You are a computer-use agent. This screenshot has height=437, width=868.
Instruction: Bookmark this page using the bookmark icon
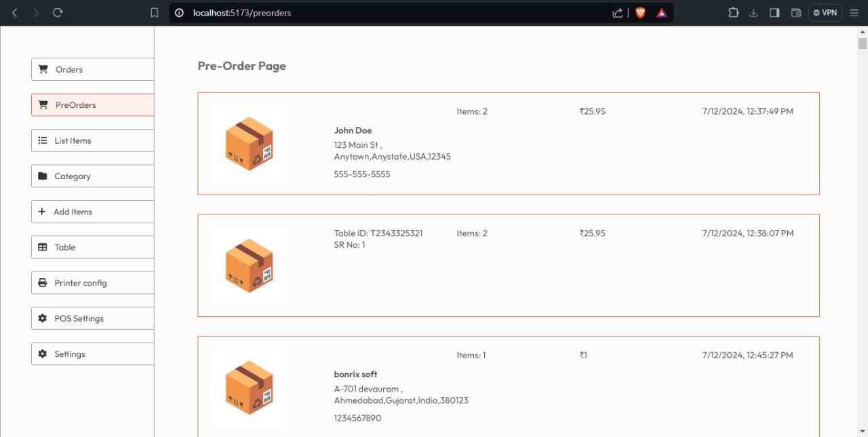click(x=155, y=13)
